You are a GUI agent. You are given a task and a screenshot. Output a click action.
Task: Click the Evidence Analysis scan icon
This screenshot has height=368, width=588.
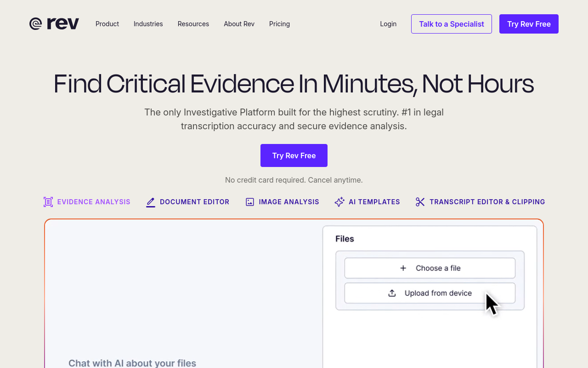click(48, 202)
